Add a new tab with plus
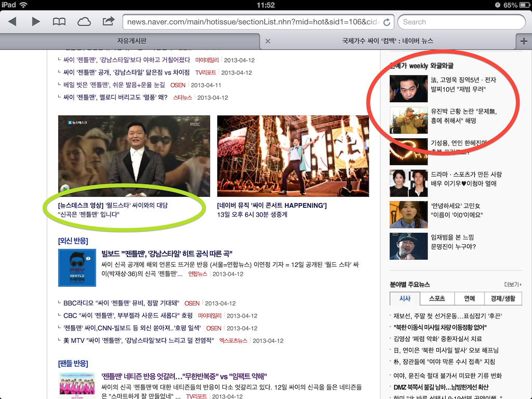This screenshot has height=399, width=532. pos(524,41)
